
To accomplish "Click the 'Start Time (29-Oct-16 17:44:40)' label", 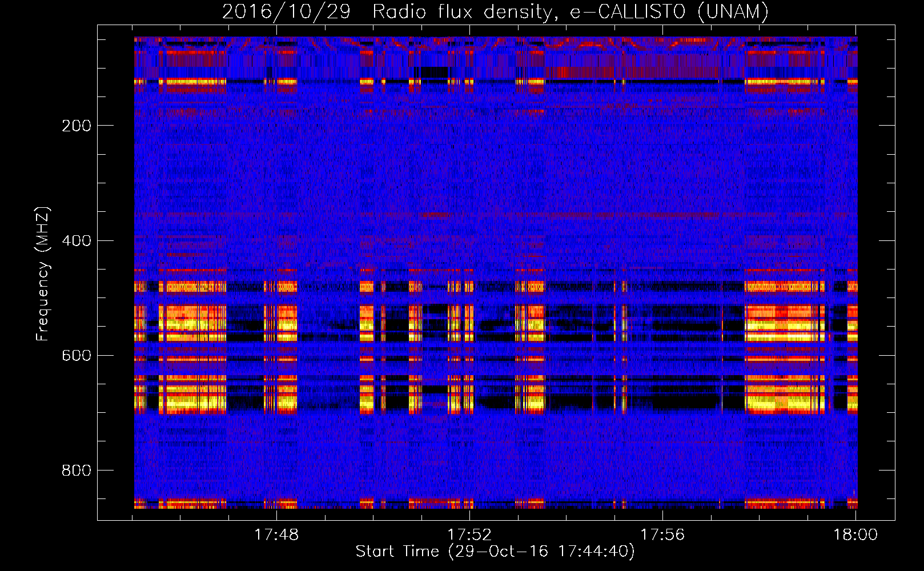I will (495, 552).
